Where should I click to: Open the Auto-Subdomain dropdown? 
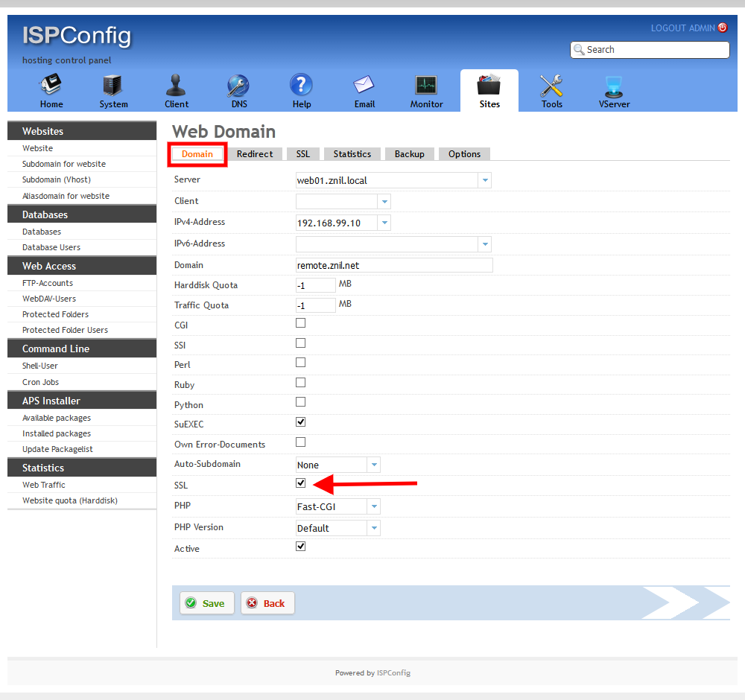point(373,465)
